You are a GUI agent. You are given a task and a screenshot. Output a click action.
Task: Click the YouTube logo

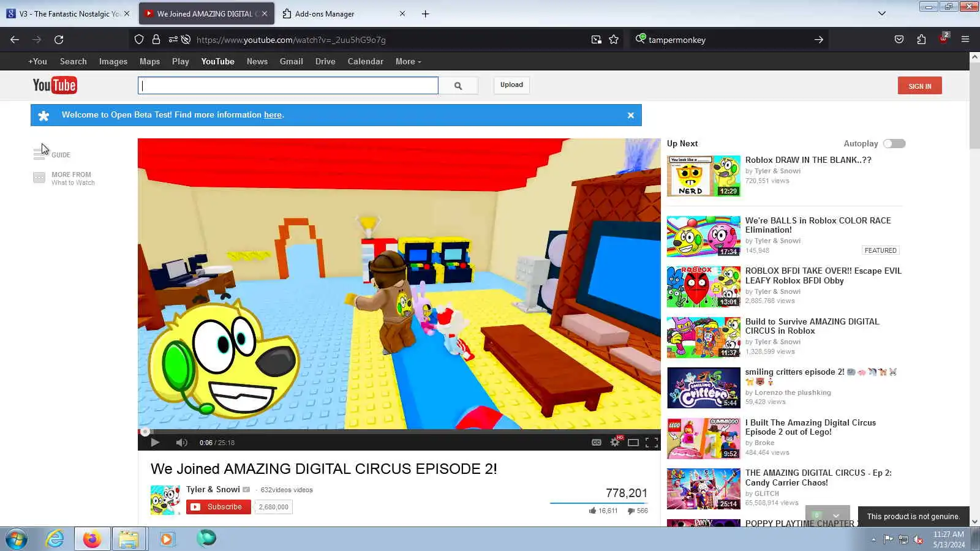55,85
